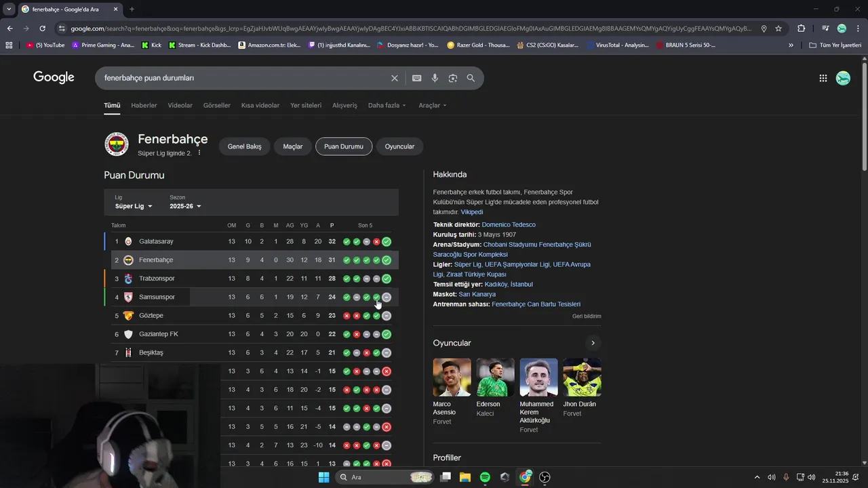
Task: Expand the Oyuncular players section arrow
Action: coord(593,343)
